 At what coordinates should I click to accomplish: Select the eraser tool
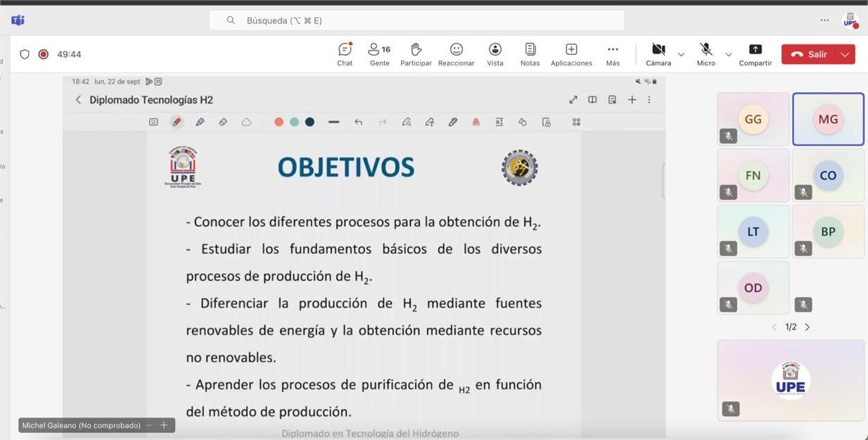[223, 122]
